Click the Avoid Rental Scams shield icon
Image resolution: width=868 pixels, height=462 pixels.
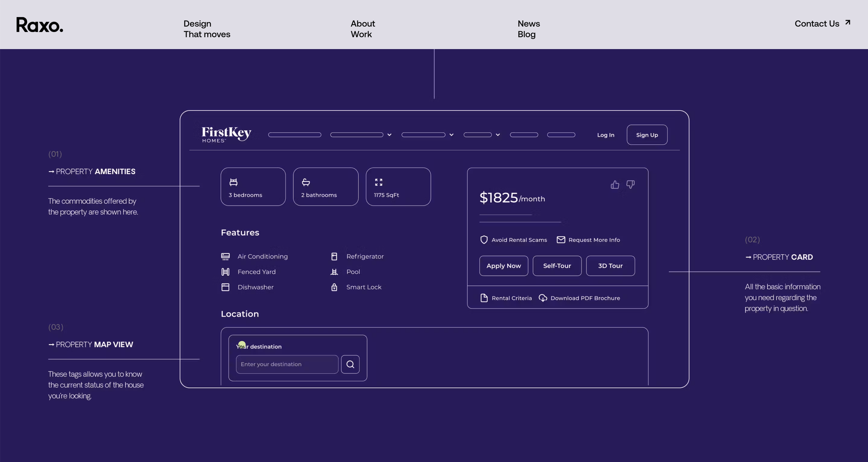pos(484,240)
